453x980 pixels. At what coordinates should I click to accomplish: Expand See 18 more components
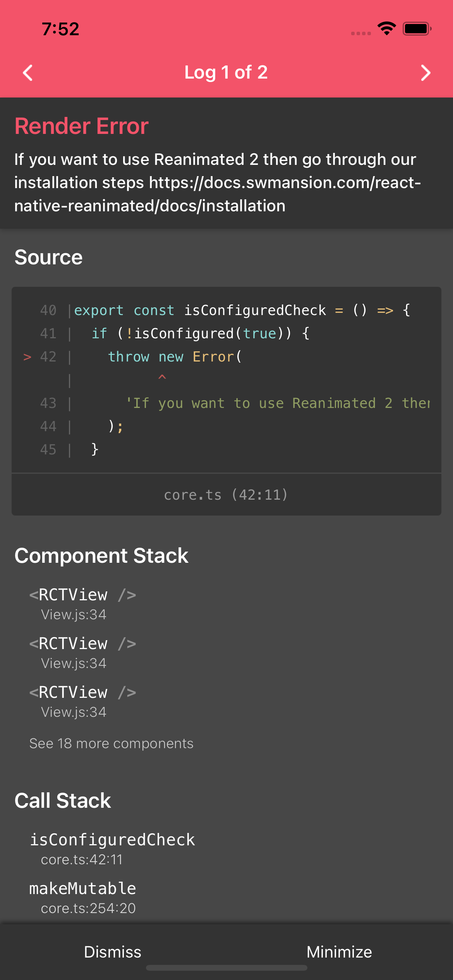click(x=111, y=744)
